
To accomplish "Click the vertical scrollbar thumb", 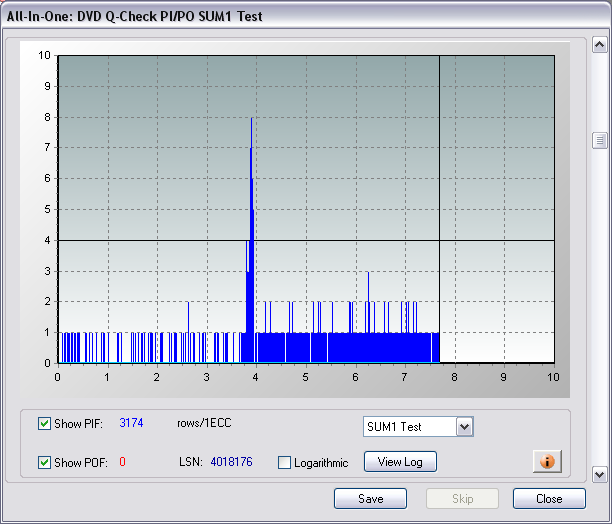I will tap(600, 140).
